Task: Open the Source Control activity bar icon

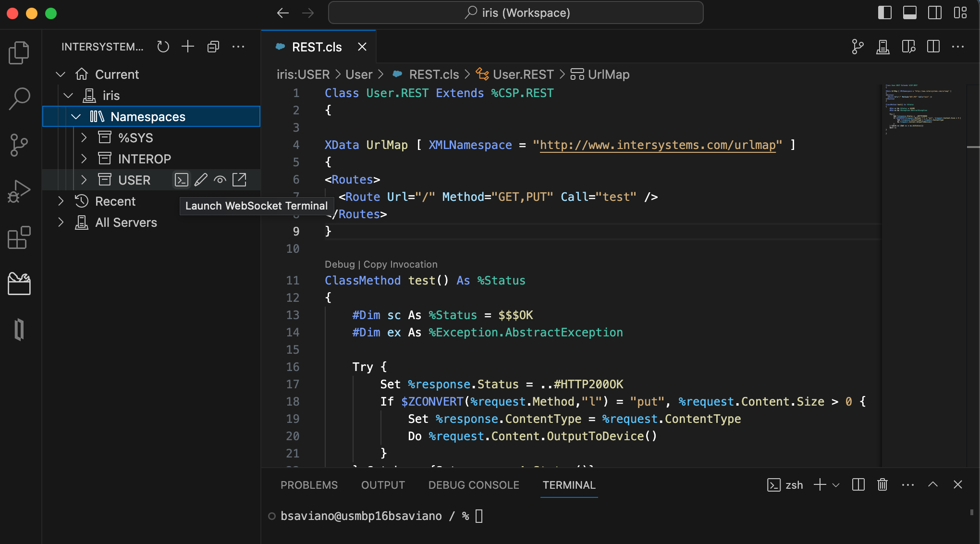Action: click(19, 145)
